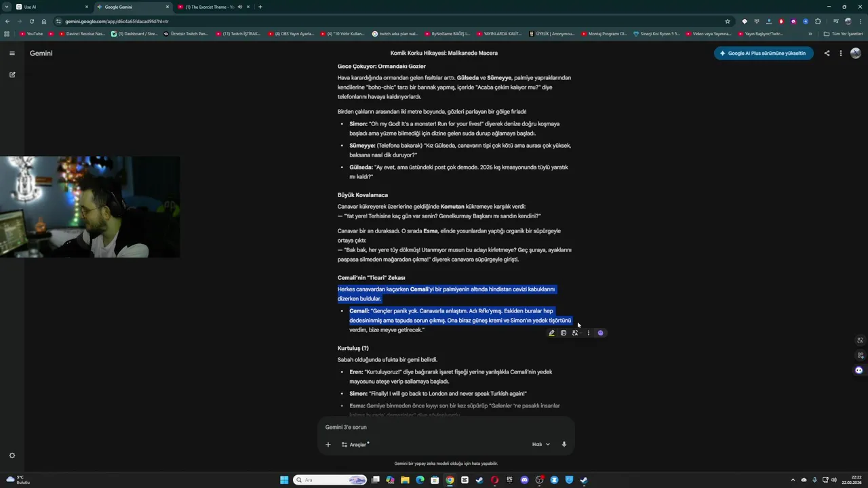Open the OBS Yayın Ayarla bookmark
Screen dimensions: 868x488
[x=291, y=33]
